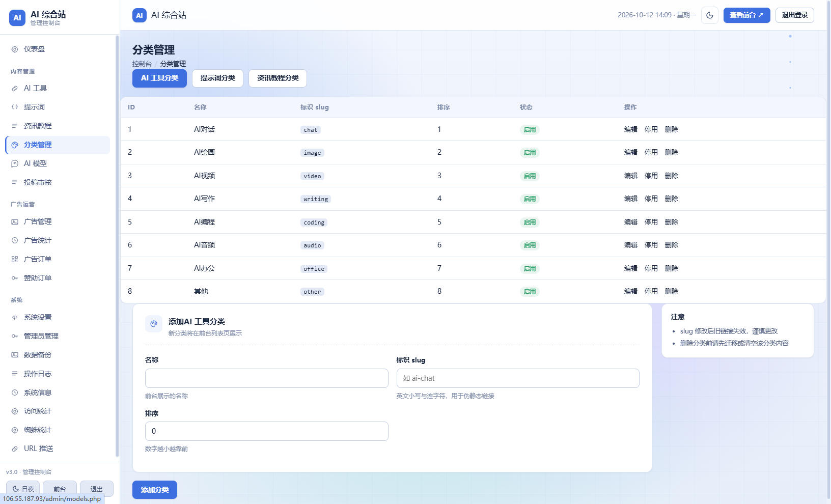Image resolution: width=831 pixels, height=504 pixels.
Task: Click the AI 模型 sidebar icon
Action: coord(15,164)
